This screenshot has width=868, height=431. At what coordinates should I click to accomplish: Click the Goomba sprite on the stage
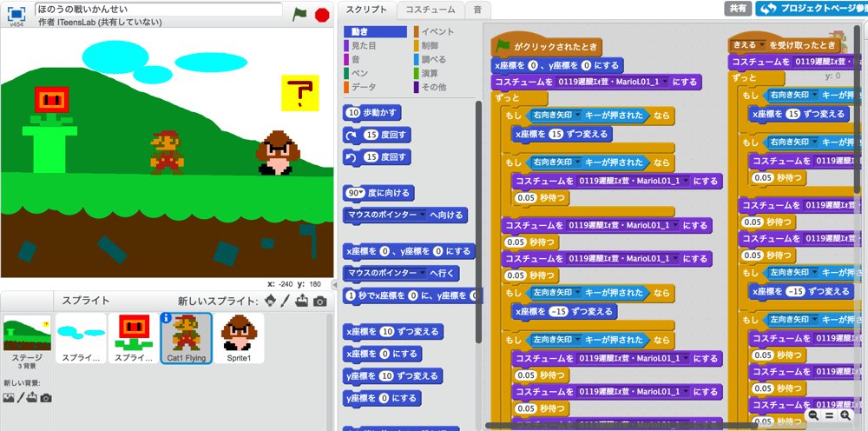point(278,153)
